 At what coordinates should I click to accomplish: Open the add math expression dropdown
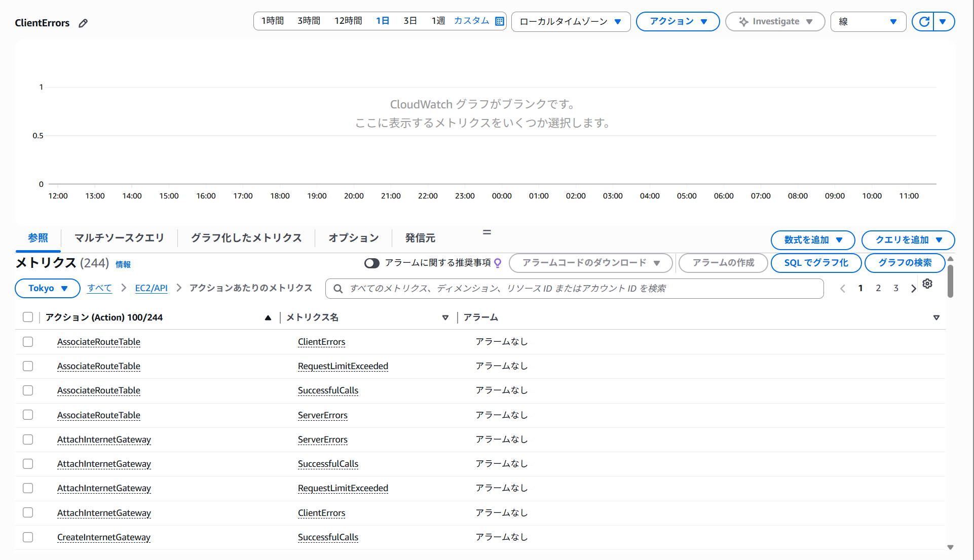pyautogui.click(x=813, y=240)
